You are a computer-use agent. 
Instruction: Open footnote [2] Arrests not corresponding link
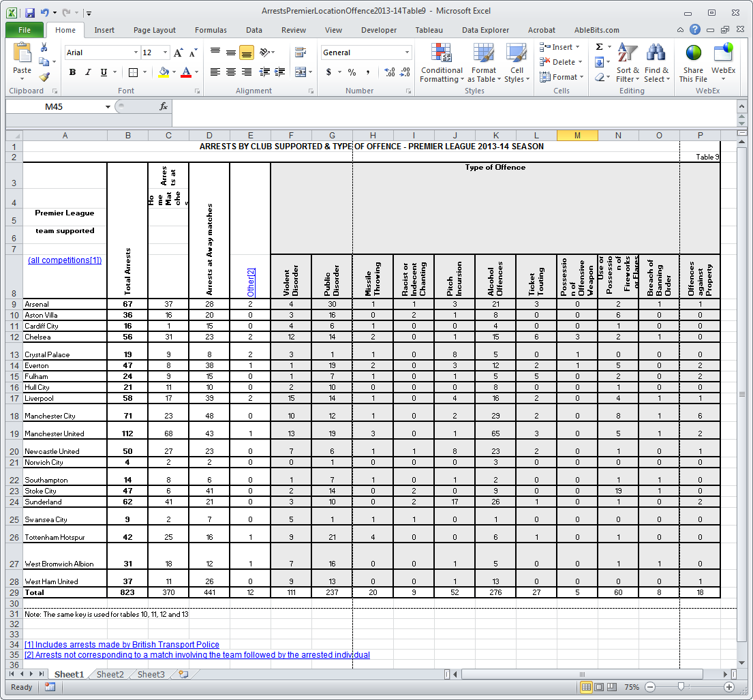pyautogui.click(x=198, y=654)
